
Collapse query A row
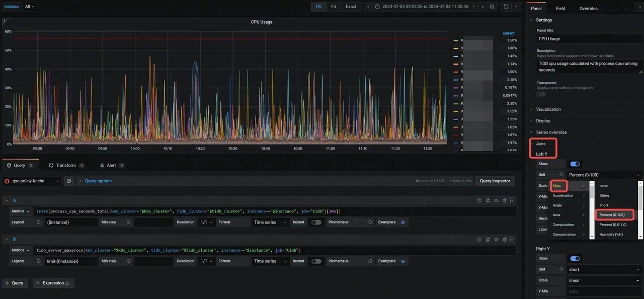click(7, 200)
